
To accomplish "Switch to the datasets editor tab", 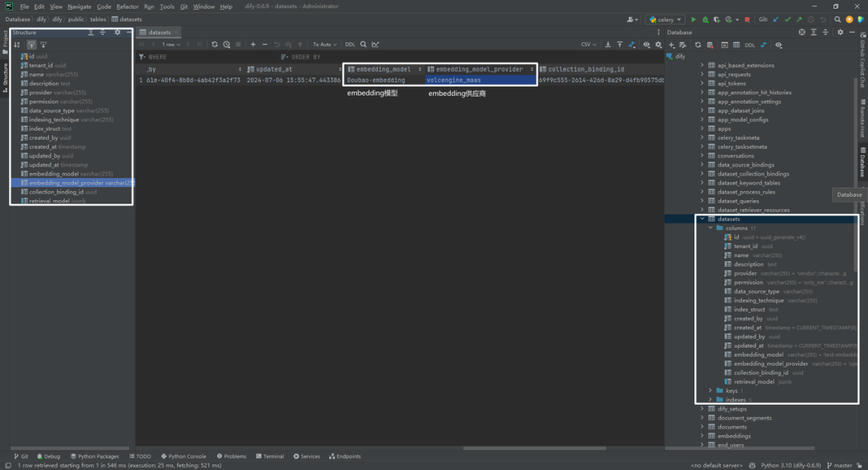I will pyautogui.click(x=159, y=32).
